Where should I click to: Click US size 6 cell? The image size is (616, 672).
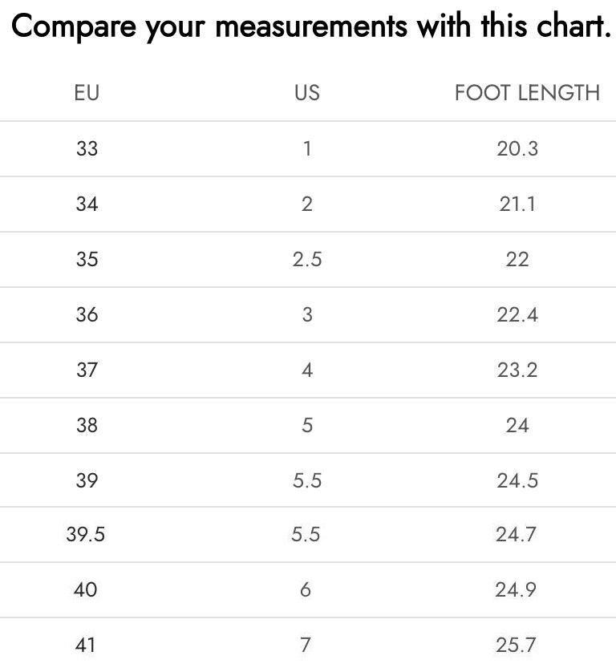point(306,589)
